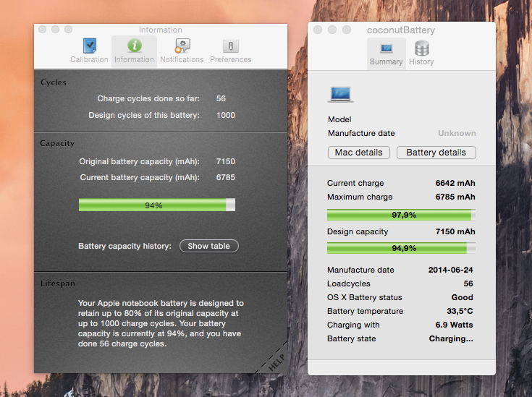Viewport: 532px width, 397px height.
Task: Click the Current charge value 6642 mAh
Action: click(455, 183)
